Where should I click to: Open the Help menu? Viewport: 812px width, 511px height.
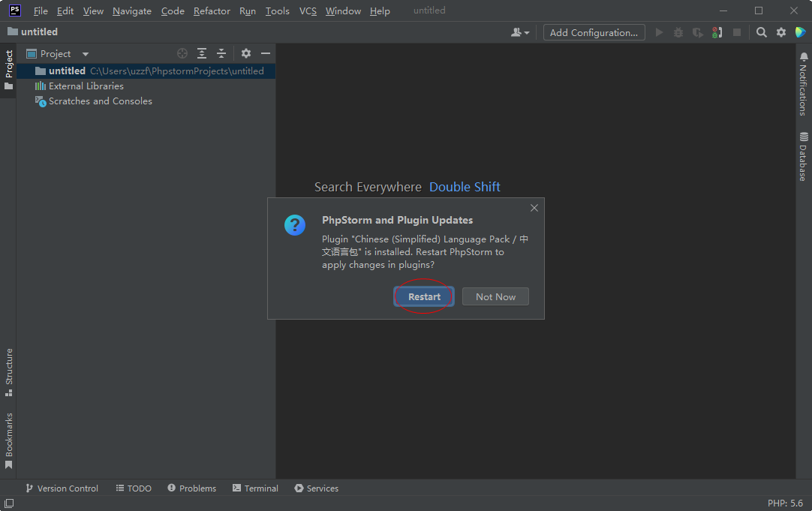[x=380, y=11]
